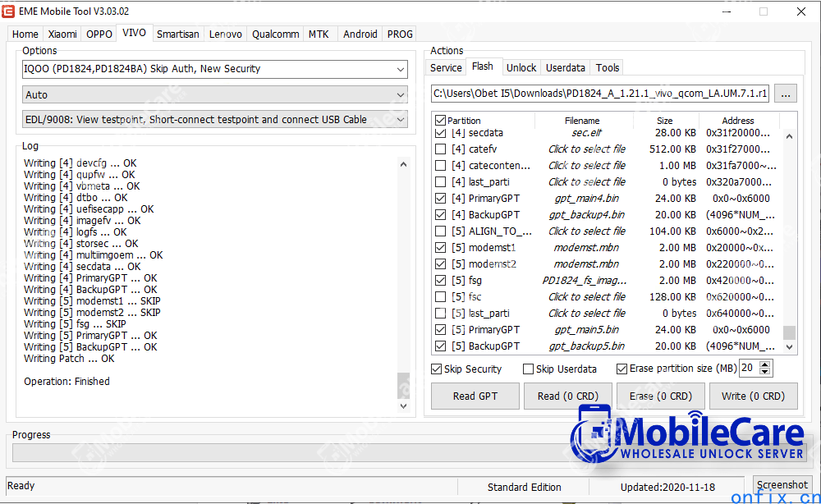Check the [4] last_parti partition

tap(440, 182)
